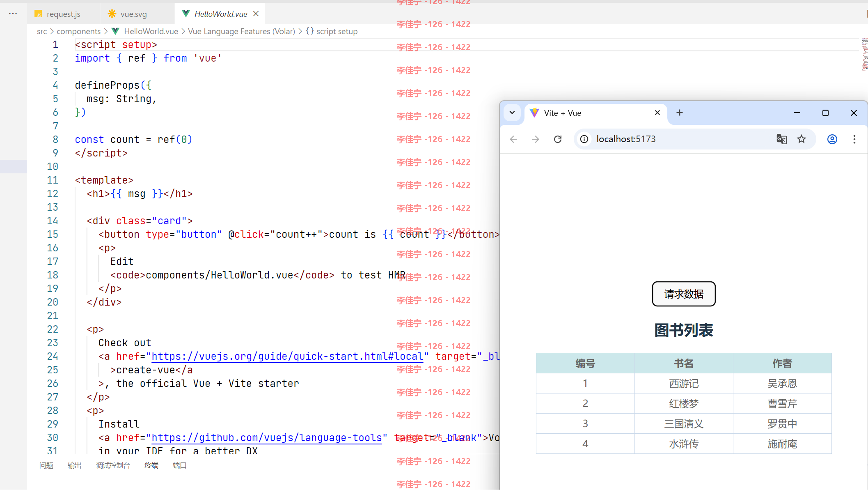Open the browser profile icon

pyautogui.click(x=832, y=139)
